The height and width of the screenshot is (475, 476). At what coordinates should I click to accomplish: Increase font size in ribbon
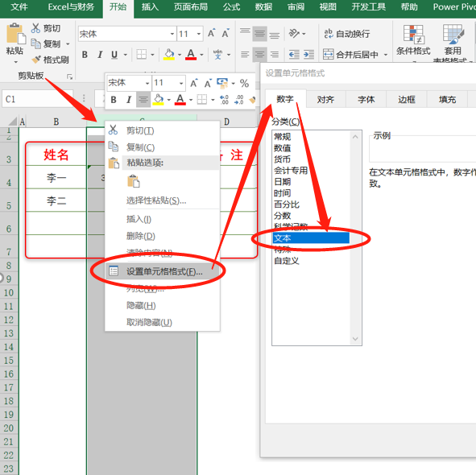click(211, 33)
